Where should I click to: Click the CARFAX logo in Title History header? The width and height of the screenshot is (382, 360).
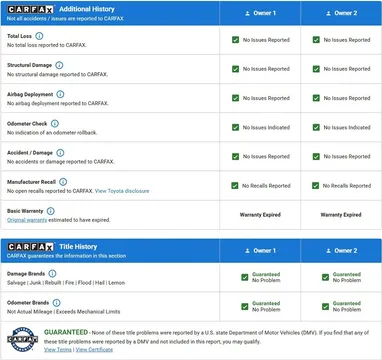[30, 247]
